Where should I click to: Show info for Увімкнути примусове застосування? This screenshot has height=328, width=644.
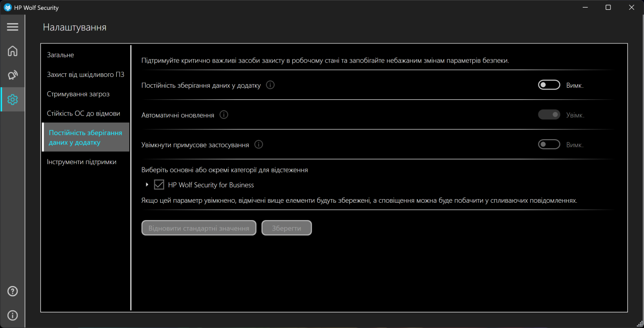(258, 145)
